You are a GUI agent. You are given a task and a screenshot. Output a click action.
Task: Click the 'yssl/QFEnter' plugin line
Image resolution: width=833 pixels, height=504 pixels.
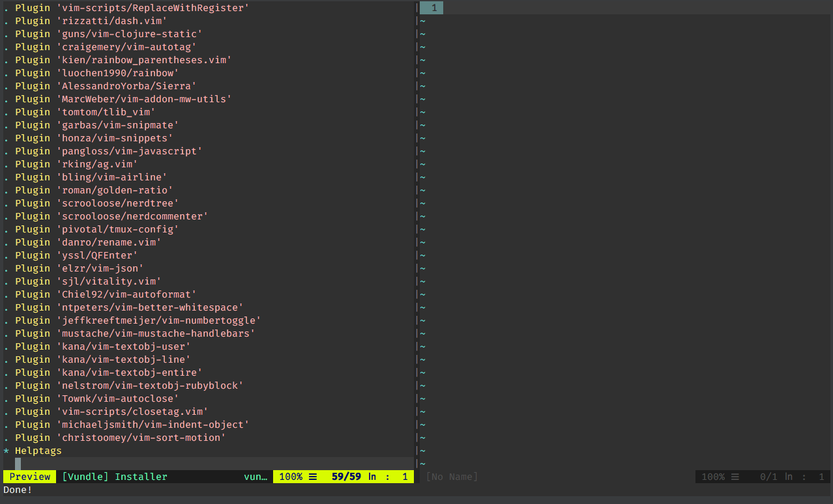70,255
